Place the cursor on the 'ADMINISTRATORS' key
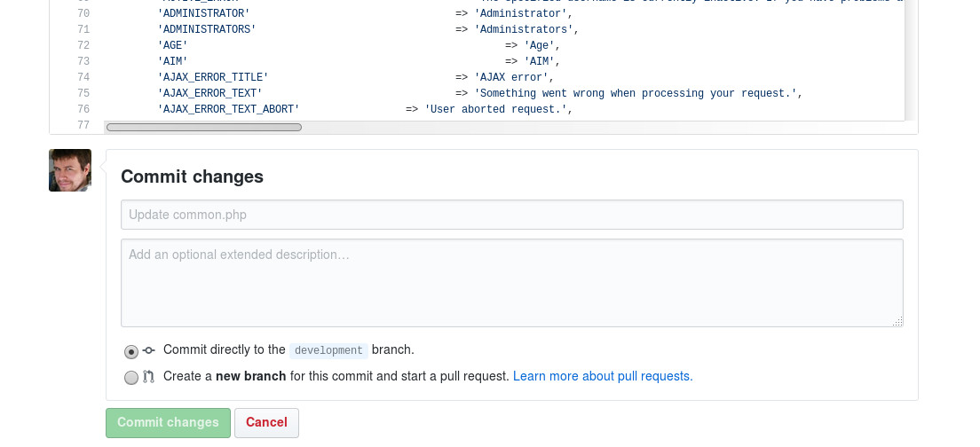The width and height of the screenshot is (980, 447). click(x=207, y=29)
